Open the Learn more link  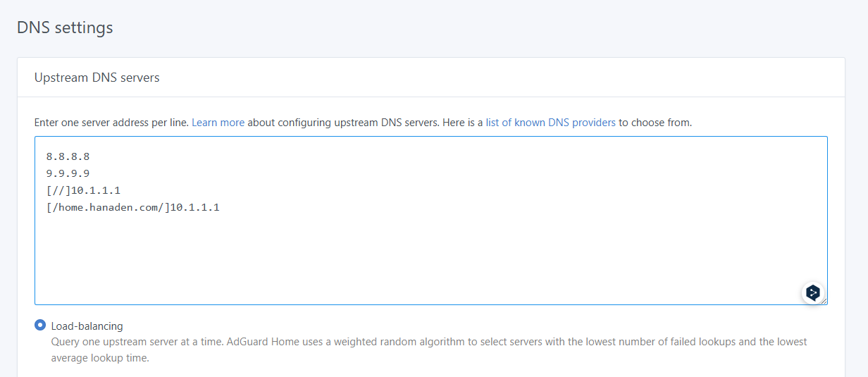click(218, 123)
